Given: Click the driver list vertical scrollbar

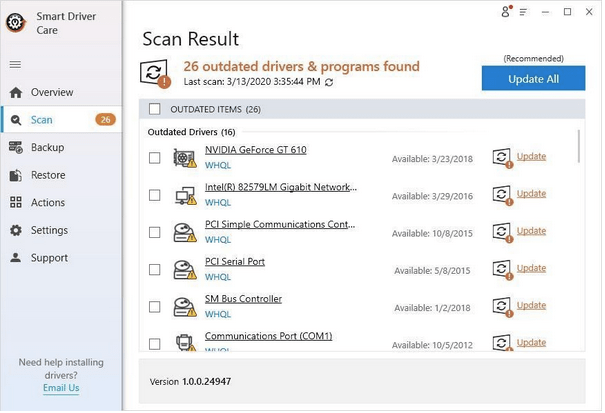Looking at the screenshot, I should (579, 146).
